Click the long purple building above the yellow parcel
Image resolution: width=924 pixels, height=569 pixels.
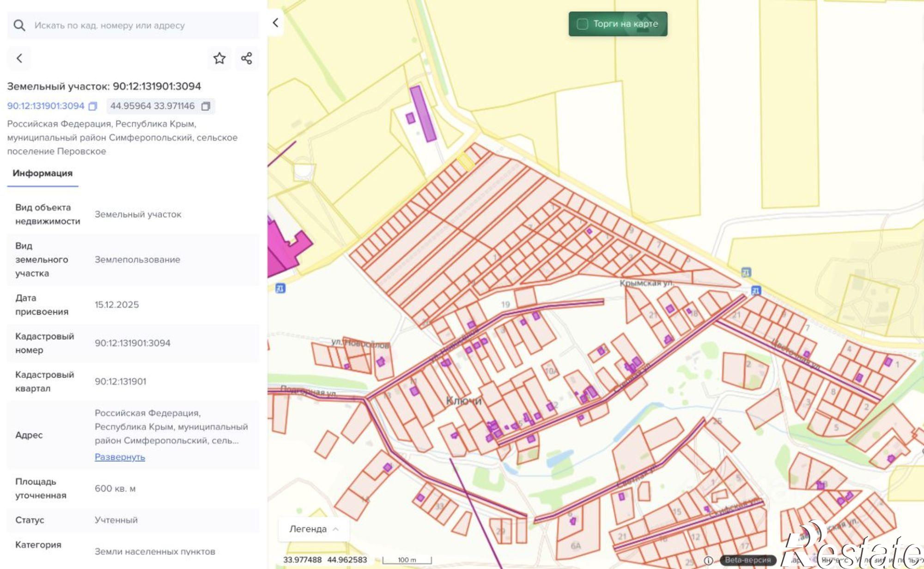coord(423,113)
